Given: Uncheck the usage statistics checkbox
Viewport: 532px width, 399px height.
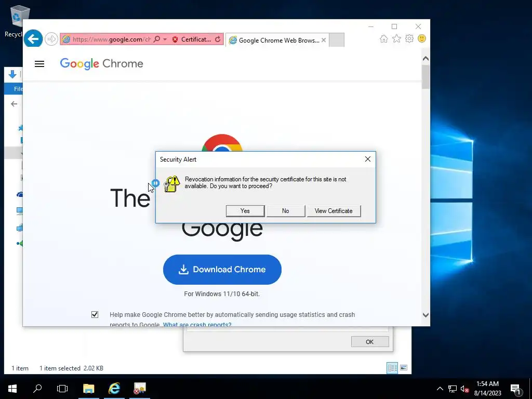Looking at the screenshot, I should [95, 314].
